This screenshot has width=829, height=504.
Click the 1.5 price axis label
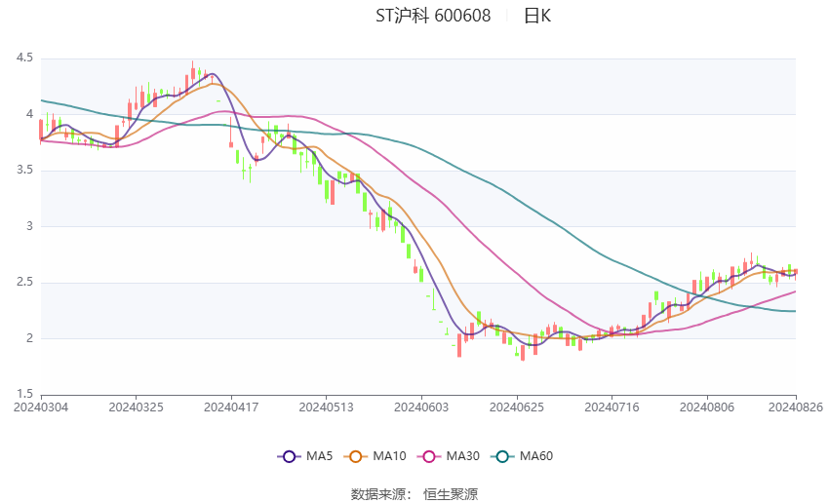[x=24, y=394]
